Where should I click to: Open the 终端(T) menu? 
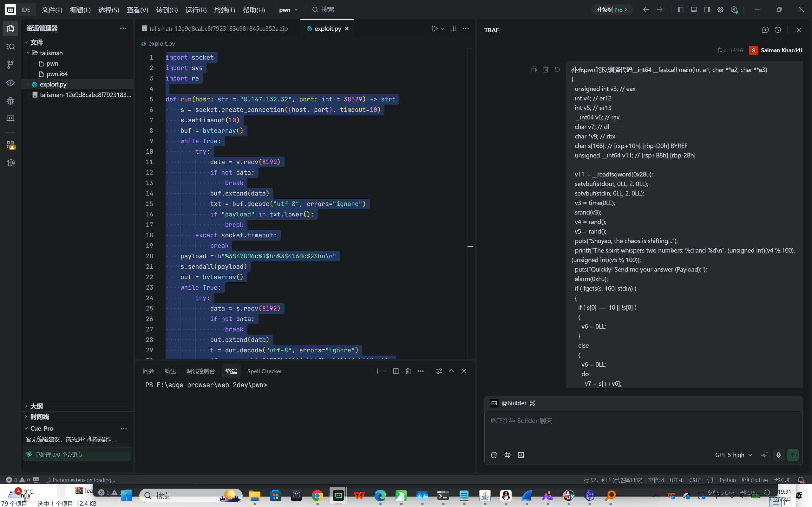[225, 10]
